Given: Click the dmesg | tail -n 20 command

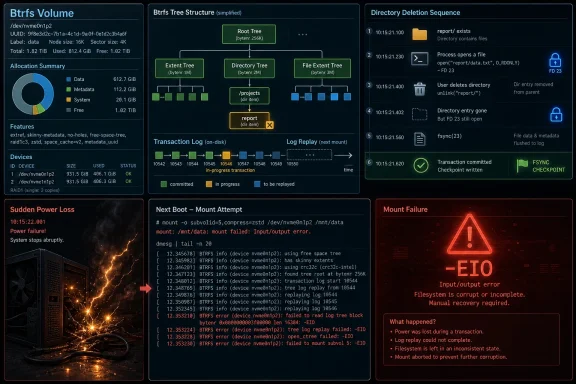Looking at the screenshot, I should [184, 244].
